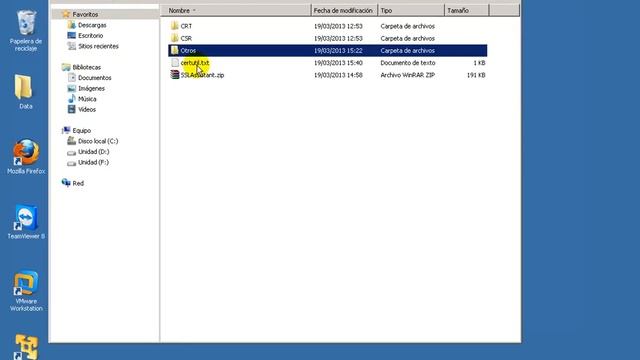Sort by Fecha de modificación column

344,10
